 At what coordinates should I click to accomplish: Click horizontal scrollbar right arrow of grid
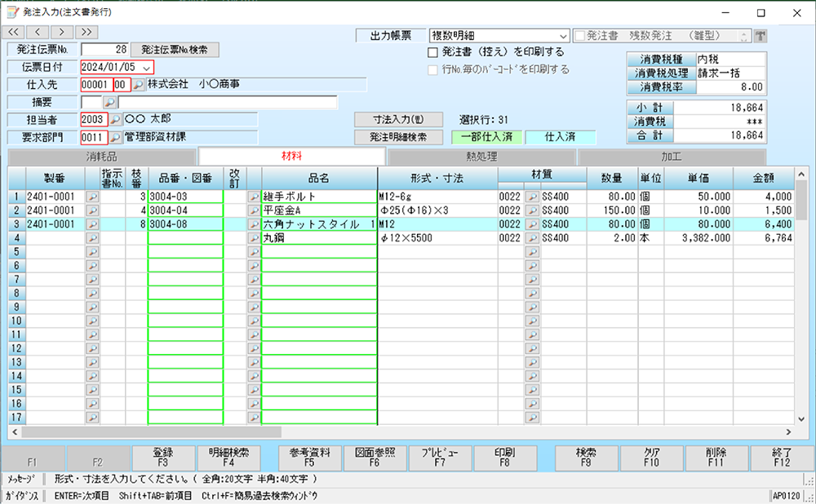tap(788, 432)
